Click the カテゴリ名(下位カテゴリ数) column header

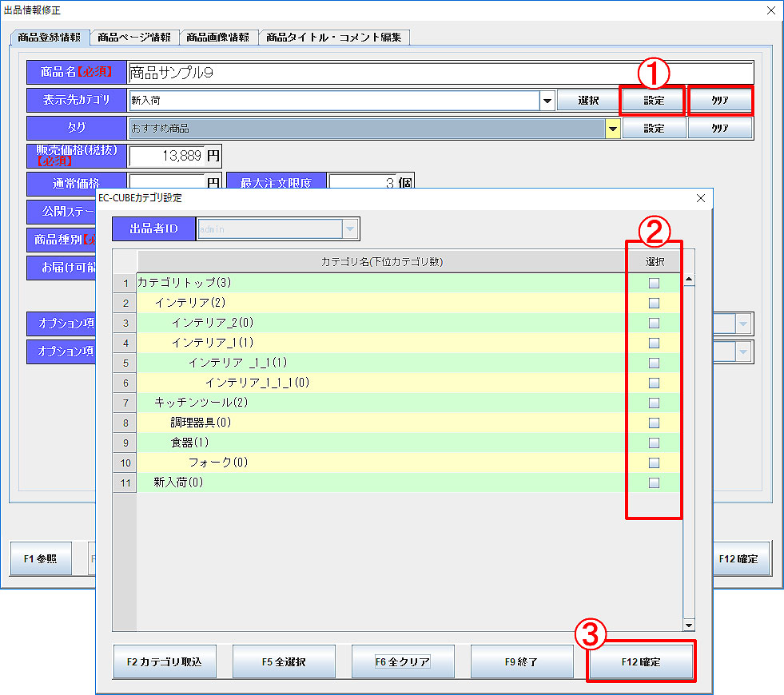pos(381,261)
